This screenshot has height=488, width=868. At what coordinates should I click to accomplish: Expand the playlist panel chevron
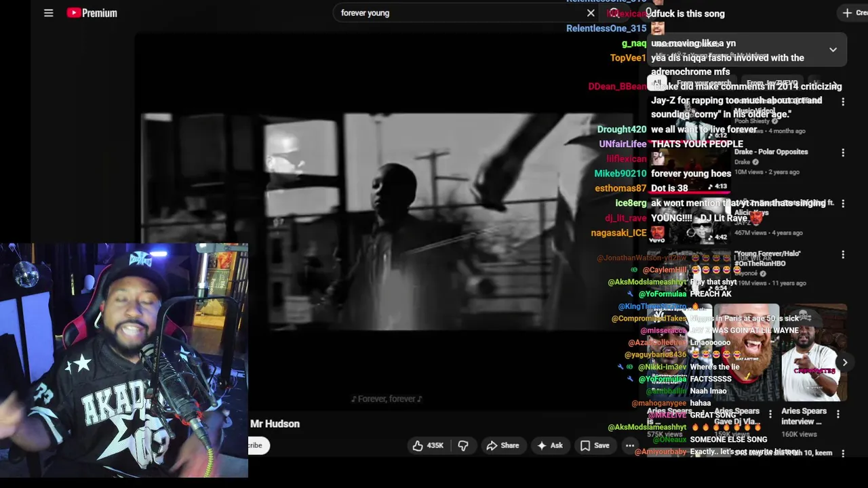click(x=833, y=49)
